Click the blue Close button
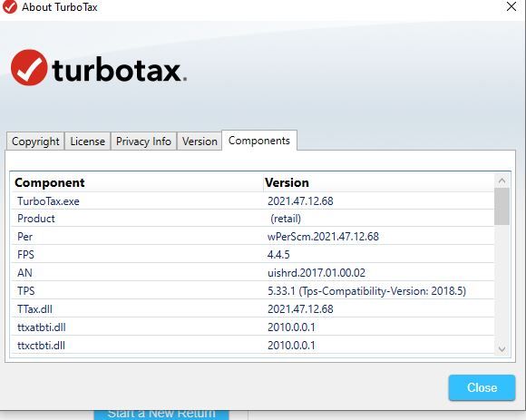Image resolution: width=526 pixels, height=420 pixels. (x=482, y=387)
